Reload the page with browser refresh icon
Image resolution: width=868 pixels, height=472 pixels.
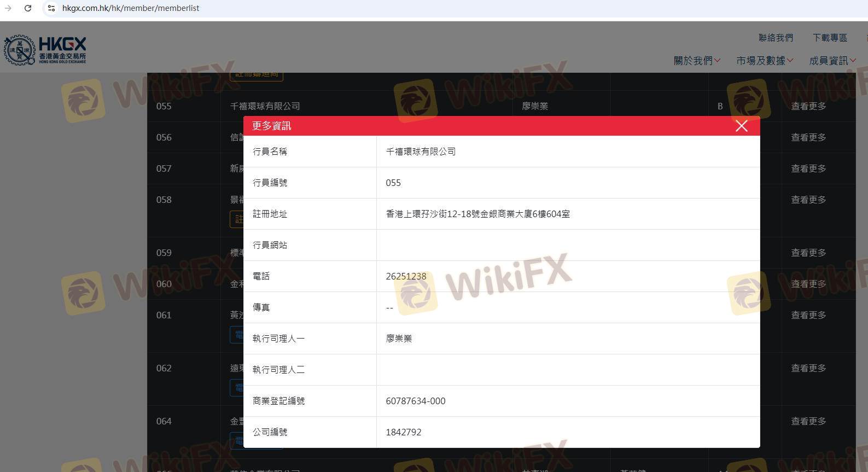(28, 8)
